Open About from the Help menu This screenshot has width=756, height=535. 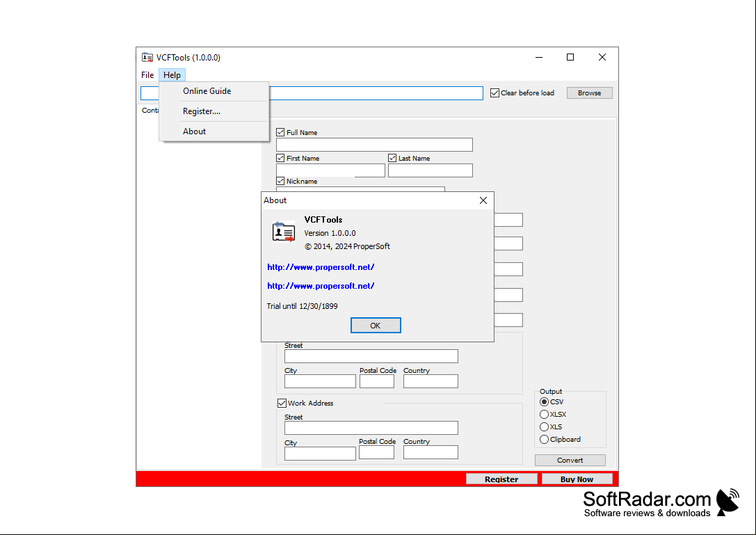click(214, 131)
